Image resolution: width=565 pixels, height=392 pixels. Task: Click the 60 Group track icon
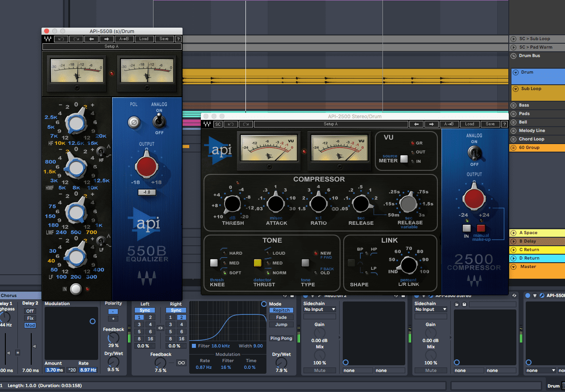(514, 148)
